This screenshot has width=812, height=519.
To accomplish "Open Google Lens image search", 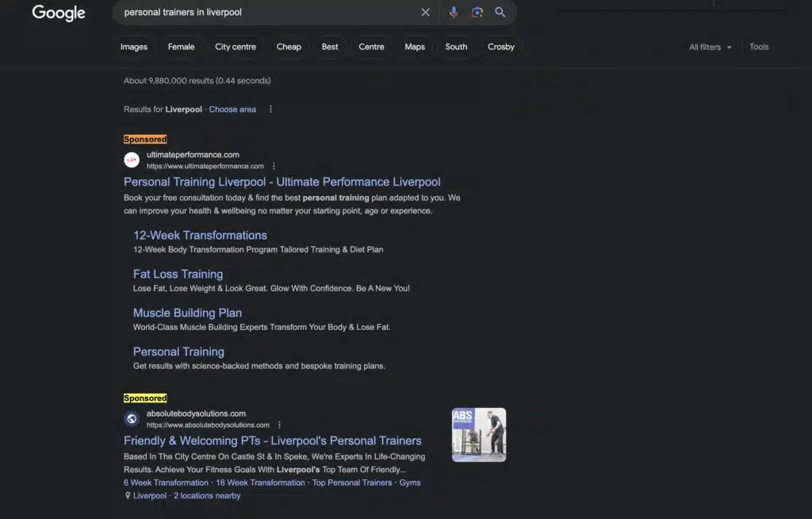I will click(477, 12).
